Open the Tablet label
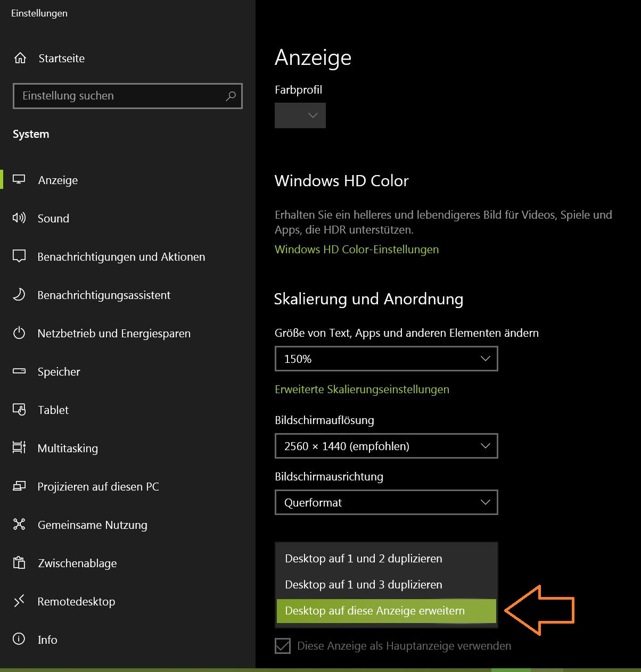 (x=53, y=410)
